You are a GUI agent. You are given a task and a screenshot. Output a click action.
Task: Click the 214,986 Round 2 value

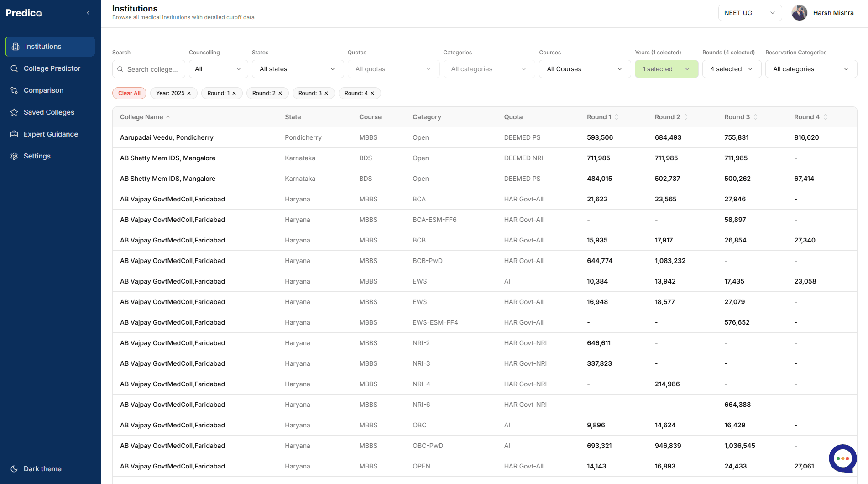667,384
